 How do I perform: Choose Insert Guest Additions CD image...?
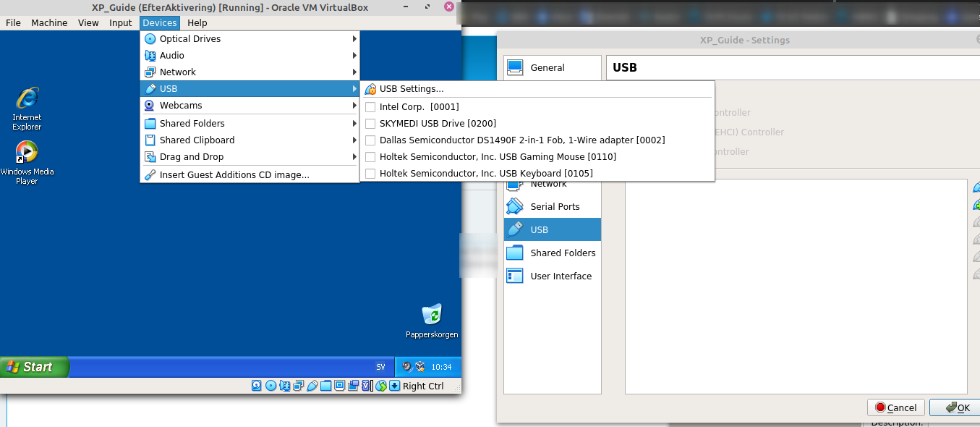[250, 174]
